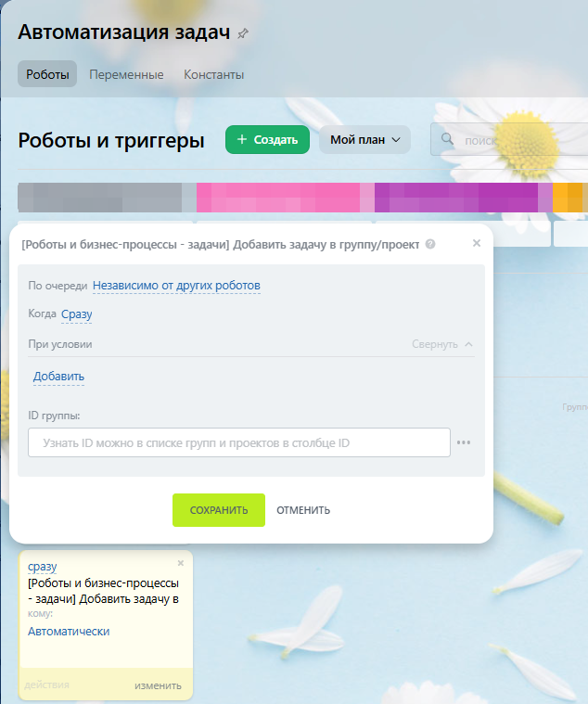Click изменить on the robot card
The image size is (588, 704).
pyautogui.click(x=158, y=685)
